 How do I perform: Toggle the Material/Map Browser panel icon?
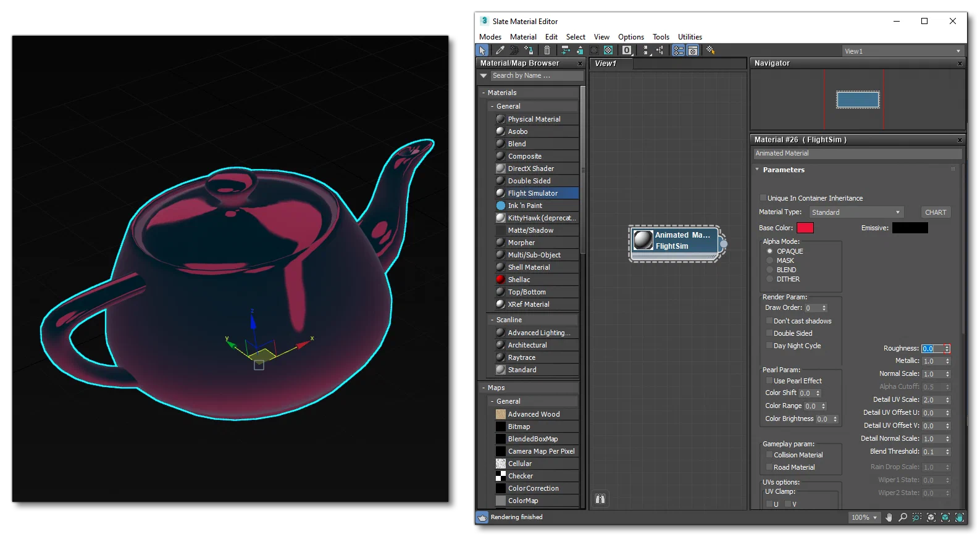click(x=679, y=51)
